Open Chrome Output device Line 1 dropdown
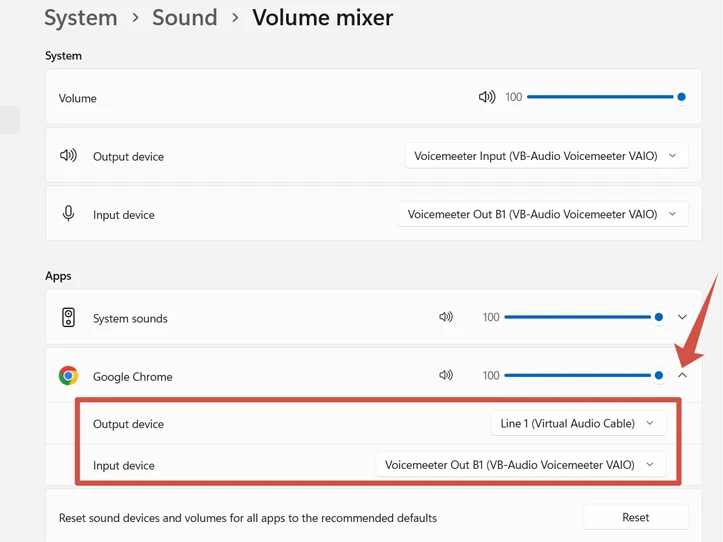 [x=578, y=424]
